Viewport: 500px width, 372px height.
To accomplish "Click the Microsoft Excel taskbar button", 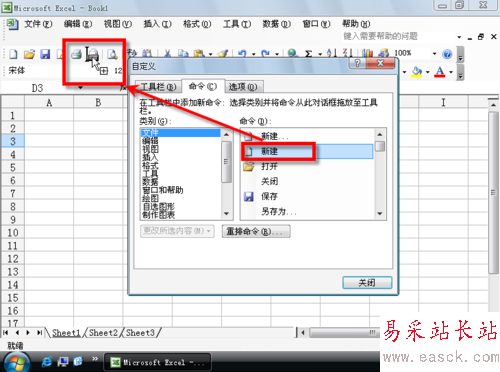I will 157,362.
